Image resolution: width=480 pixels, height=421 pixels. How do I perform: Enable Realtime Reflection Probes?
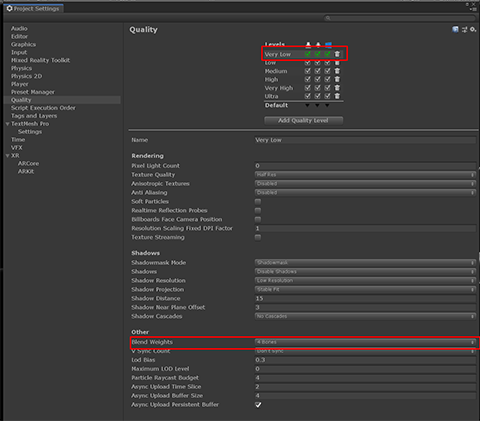[258, 211]
